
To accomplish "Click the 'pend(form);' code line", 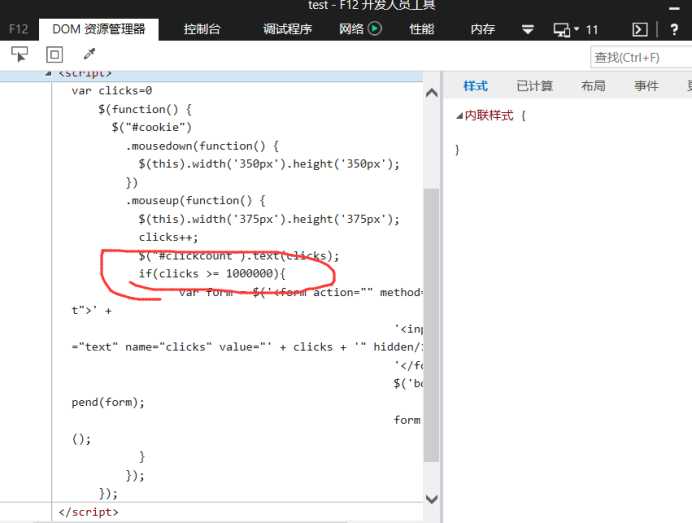I will 108,402.
